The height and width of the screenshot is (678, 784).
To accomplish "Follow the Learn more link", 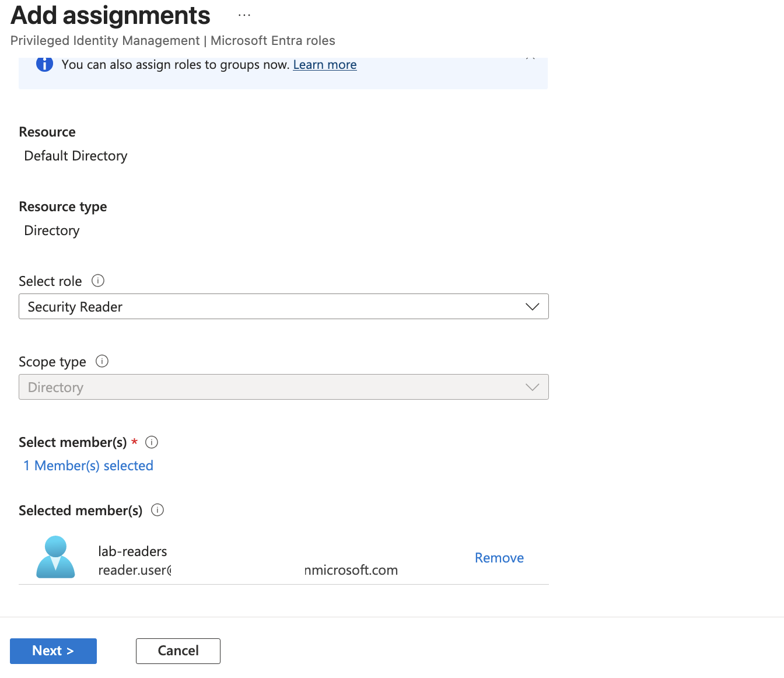I will [x=325, y=65].
